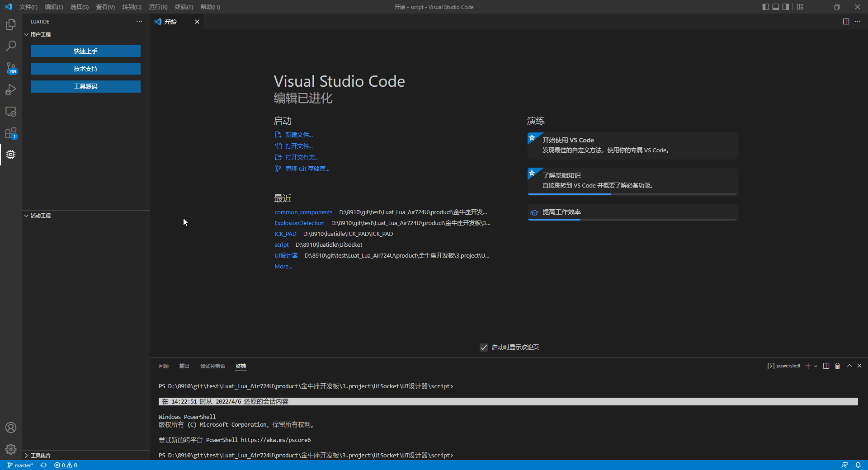Collapse the 用户工程 section
This screenshot has height=470, width=868.
(x=86, y=34)
